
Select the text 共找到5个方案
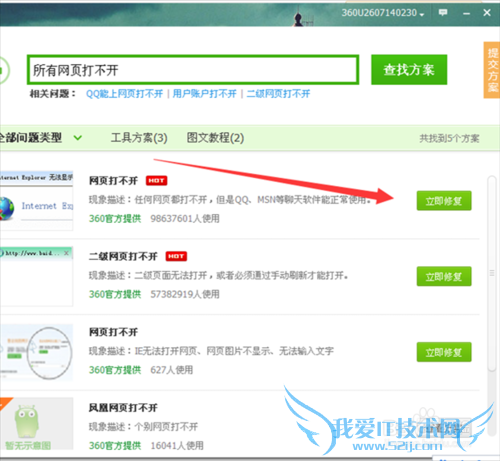coord(449,138)
